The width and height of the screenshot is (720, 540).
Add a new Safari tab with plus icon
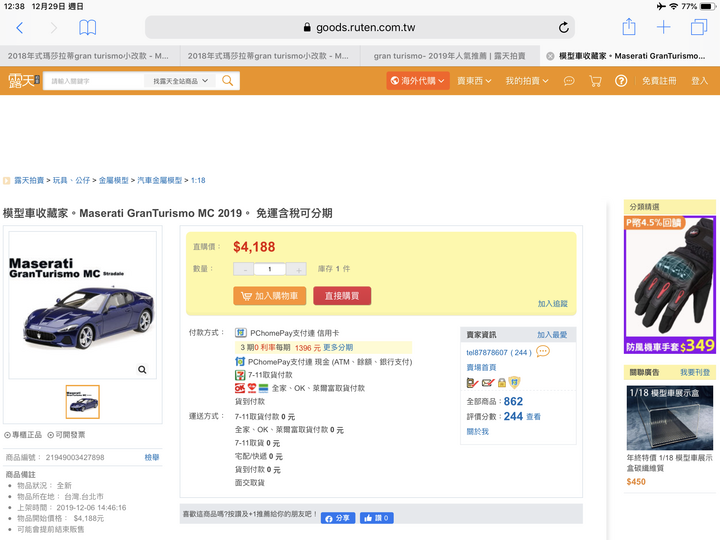point(663,28)
